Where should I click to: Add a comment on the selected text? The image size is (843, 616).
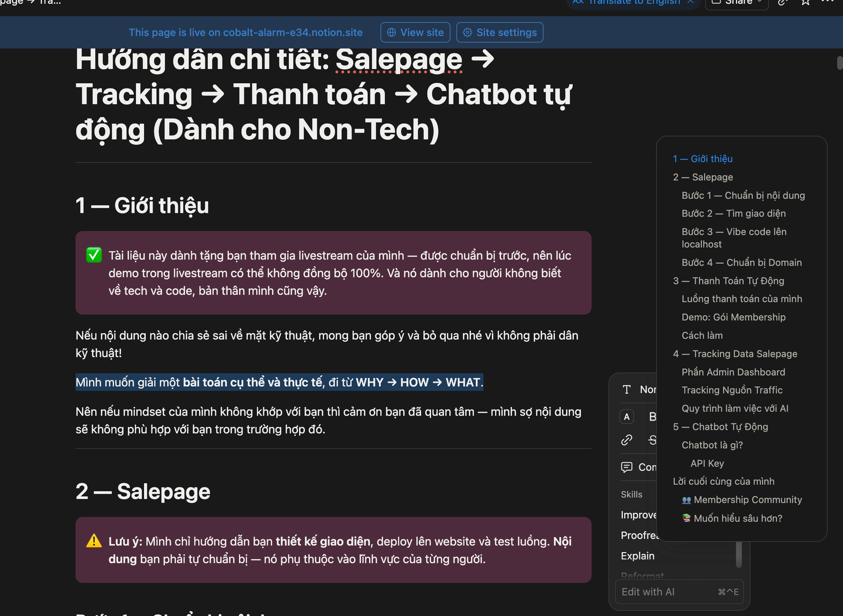pyautogui.click(x=639, y=467)
